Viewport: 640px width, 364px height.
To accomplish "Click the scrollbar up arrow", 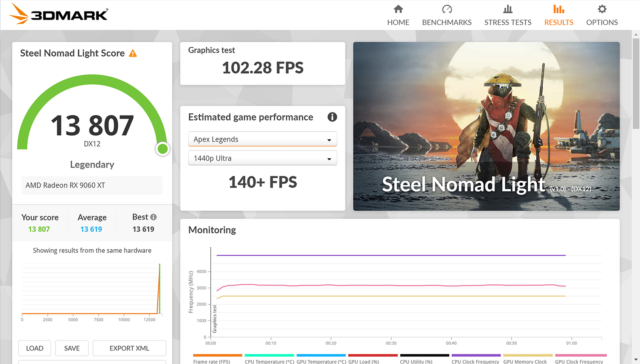I will click(x=636, y=34).
